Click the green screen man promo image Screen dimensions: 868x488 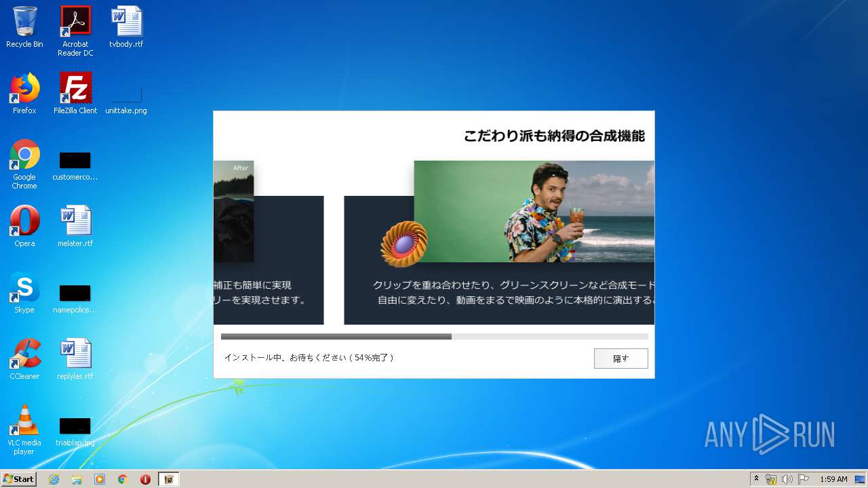click(534, 211)
